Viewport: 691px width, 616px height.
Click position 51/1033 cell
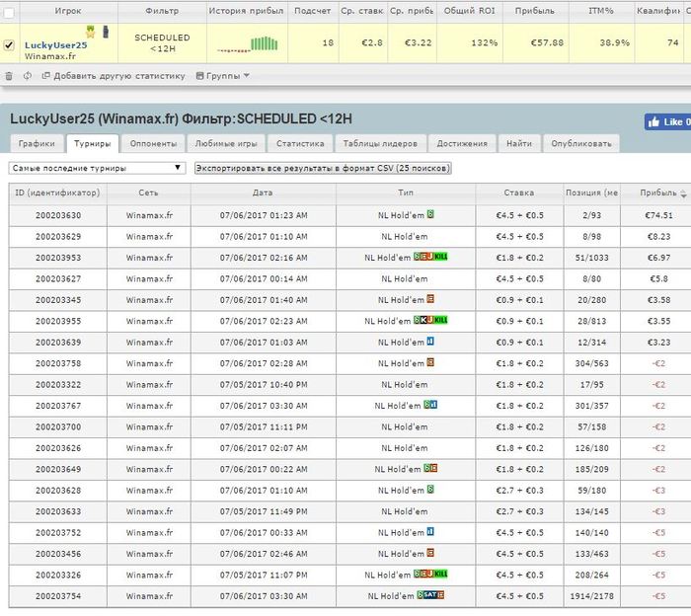point(592,258)
